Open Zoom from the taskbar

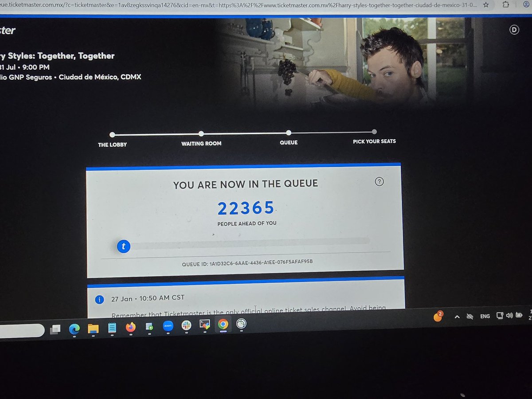point(168,326)
